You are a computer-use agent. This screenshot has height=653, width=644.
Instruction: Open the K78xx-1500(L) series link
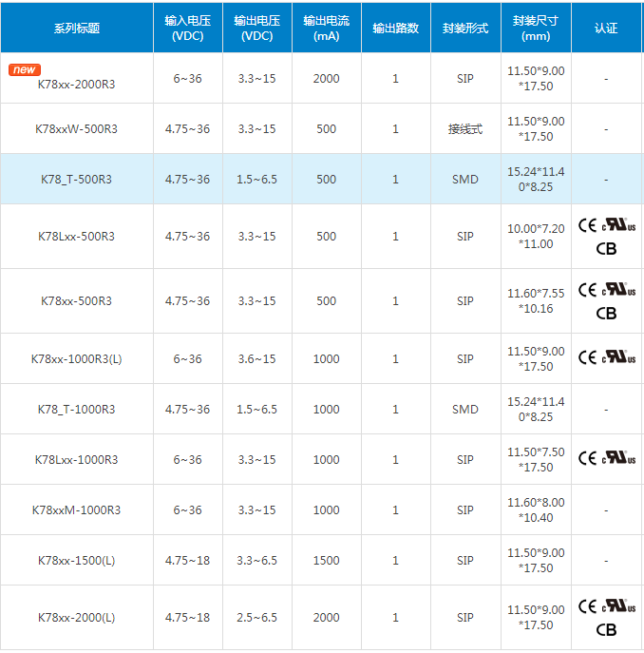[76, 560]
